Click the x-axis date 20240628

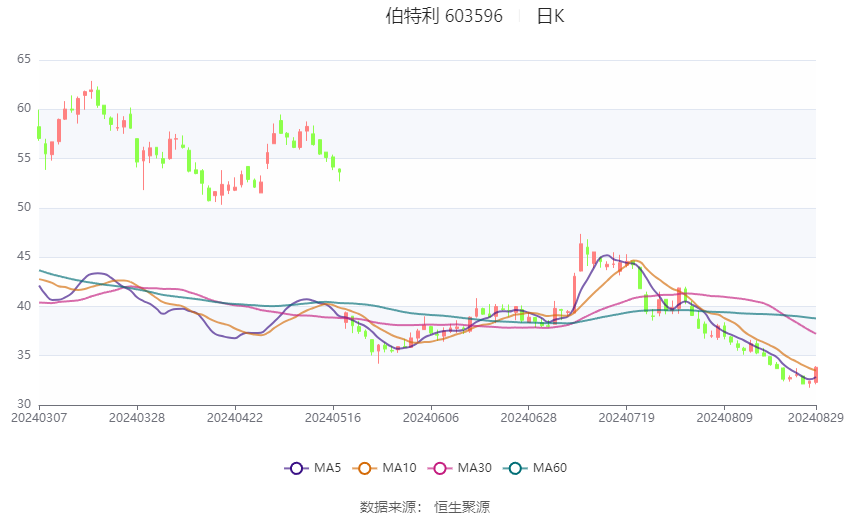pyautogui.click(x=529, y=418)
